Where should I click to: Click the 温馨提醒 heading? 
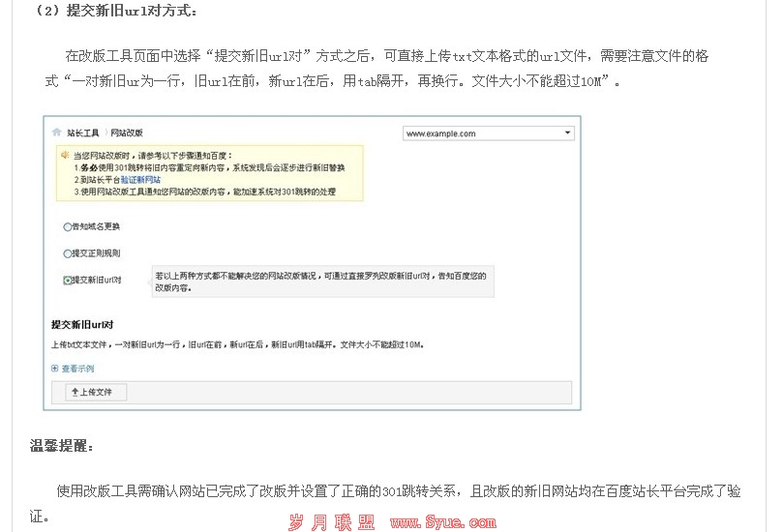61,446
